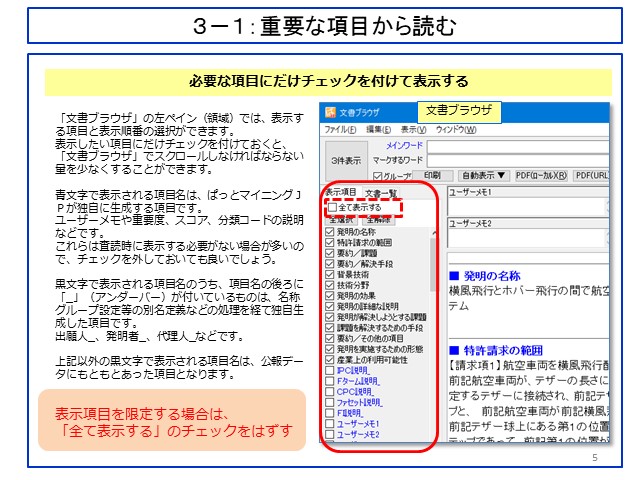Uncheck the 発明の詳細な説明 checkbox
This screenshot has width=640, height=480.
pos(330,307)
